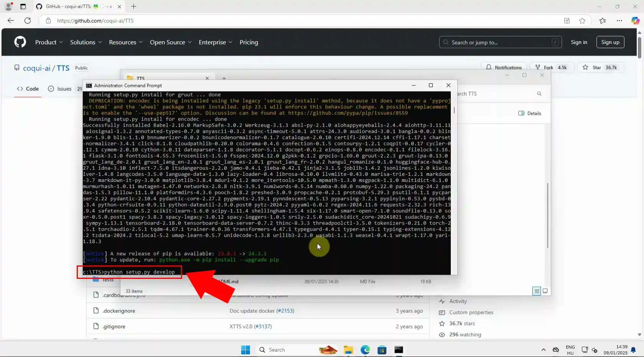644x357 pixels.
Task: Expand the Open Source menu
Action: [171, 42]
